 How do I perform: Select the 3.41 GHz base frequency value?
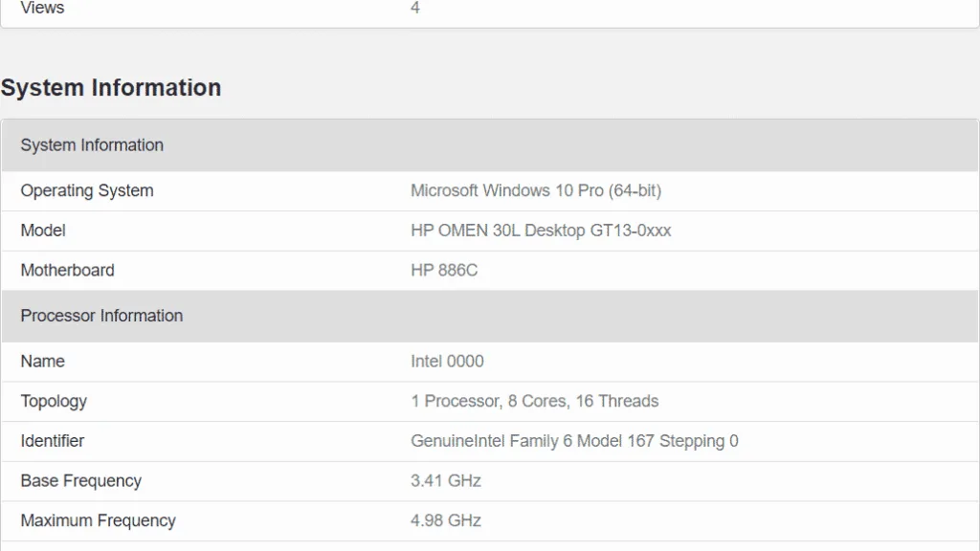point(446,480)
